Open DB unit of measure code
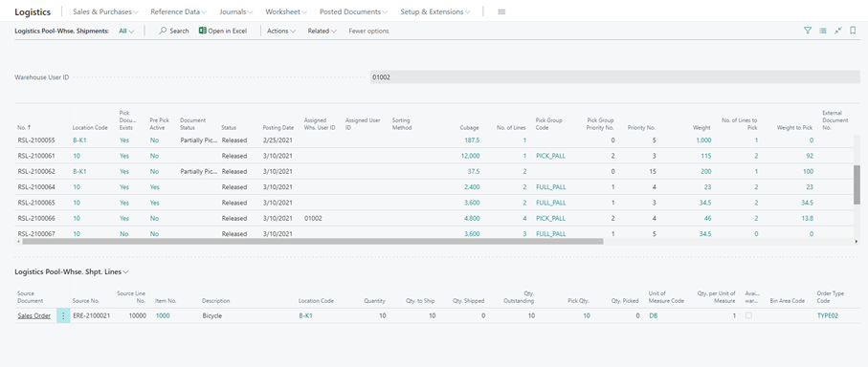This screenshot has width=868, height=367. [x=654, y=315]
